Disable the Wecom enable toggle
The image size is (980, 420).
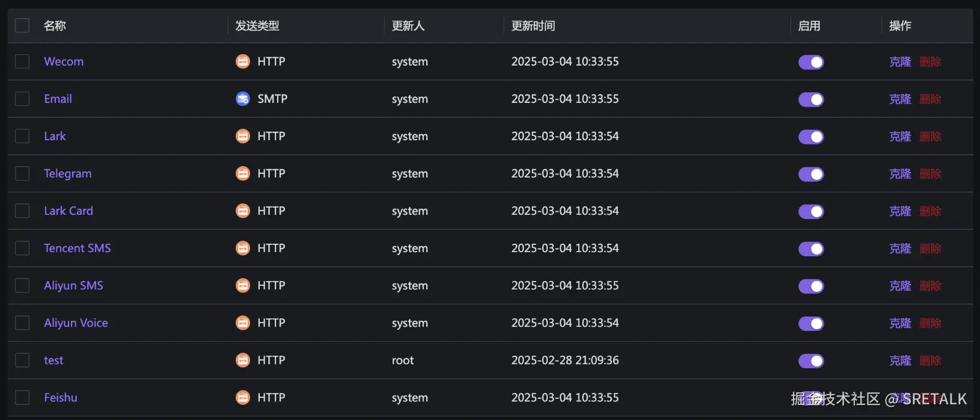point(811,62)
